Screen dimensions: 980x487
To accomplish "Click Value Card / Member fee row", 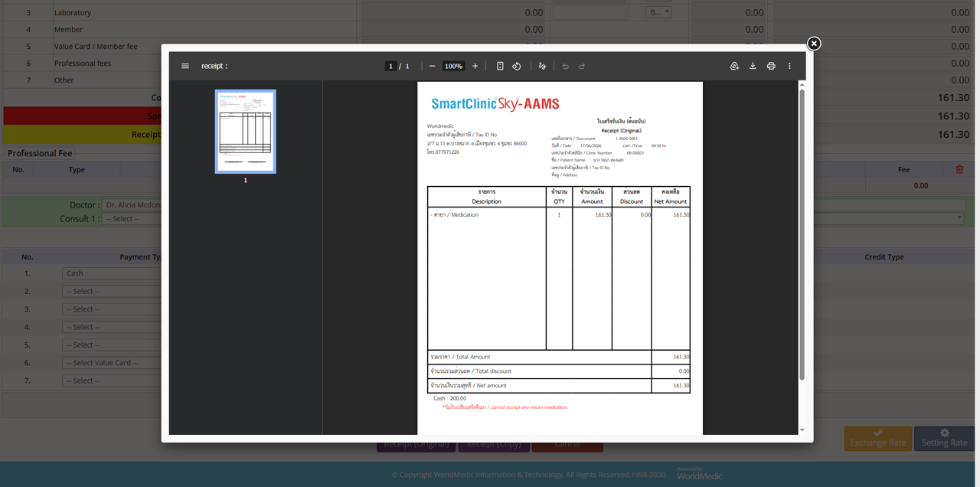I will tap(96, 46).
